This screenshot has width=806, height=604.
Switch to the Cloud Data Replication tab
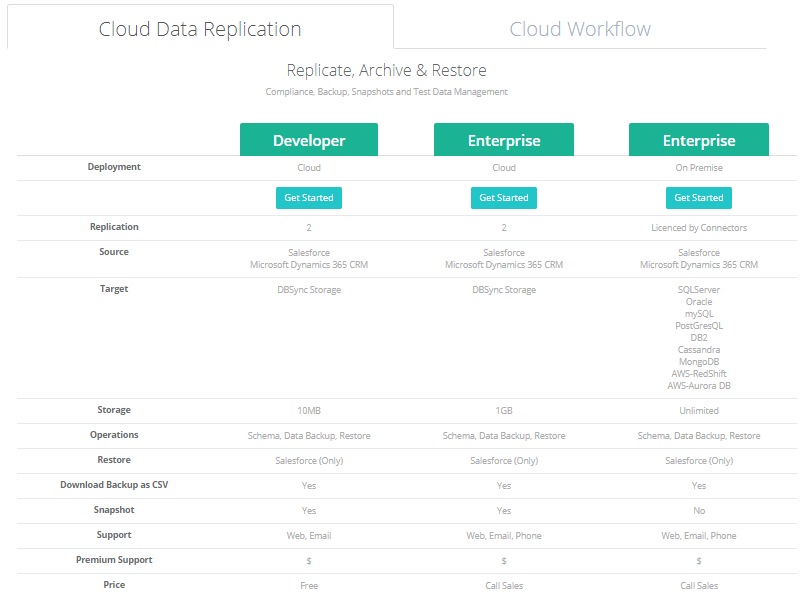(200, 29)
